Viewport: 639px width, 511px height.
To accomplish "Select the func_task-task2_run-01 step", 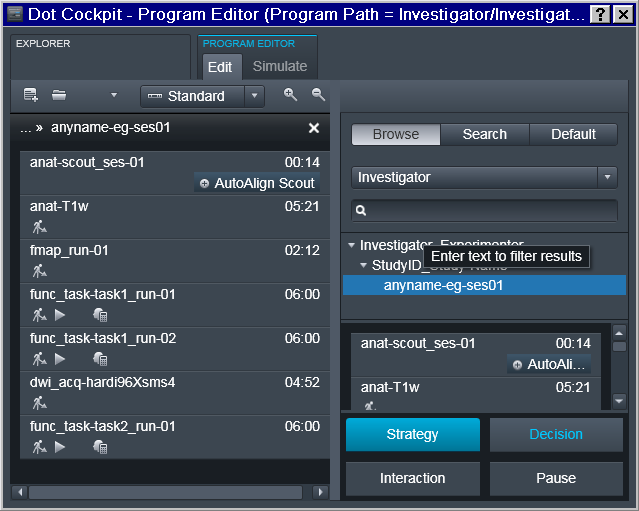I will click(x=175, y=437).
